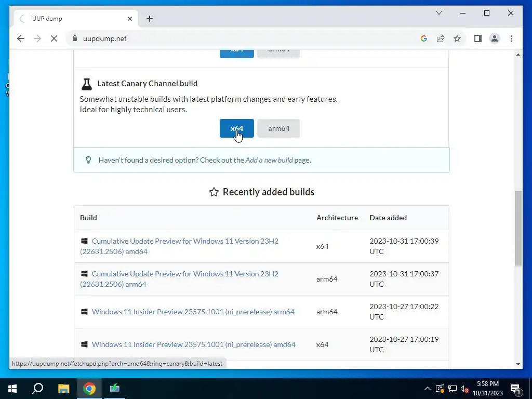Viewport: 532px width, 399px height.
Task: Click the Date added column header
Action: click(x=388, y=218)
